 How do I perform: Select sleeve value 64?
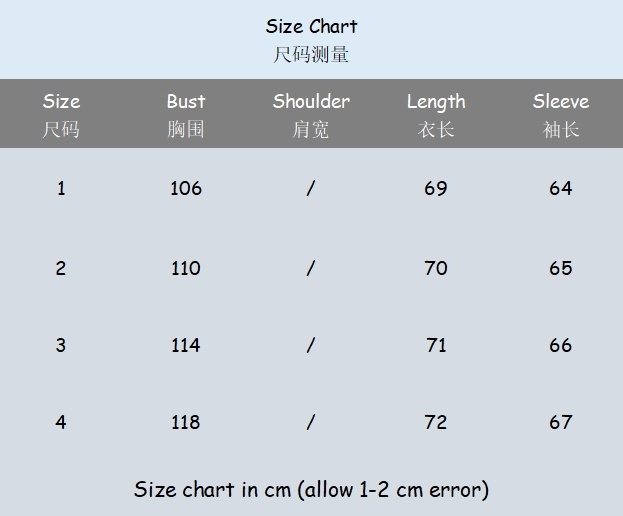click(560, 188)
